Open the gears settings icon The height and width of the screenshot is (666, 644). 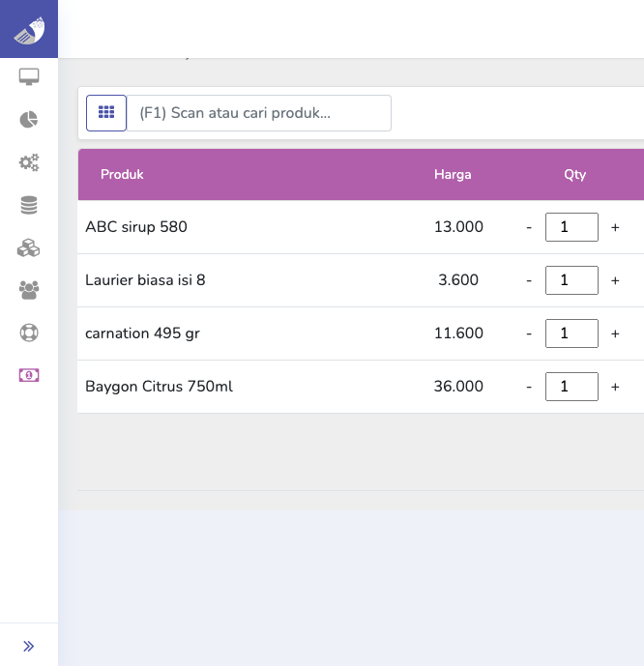(x=29, y=162)
